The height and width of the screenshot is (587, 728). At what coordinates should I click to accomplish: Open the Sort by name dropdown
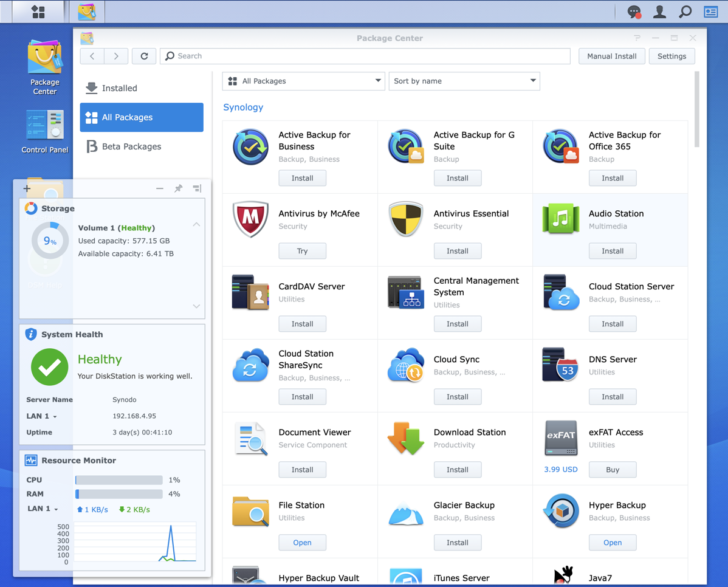464,81
